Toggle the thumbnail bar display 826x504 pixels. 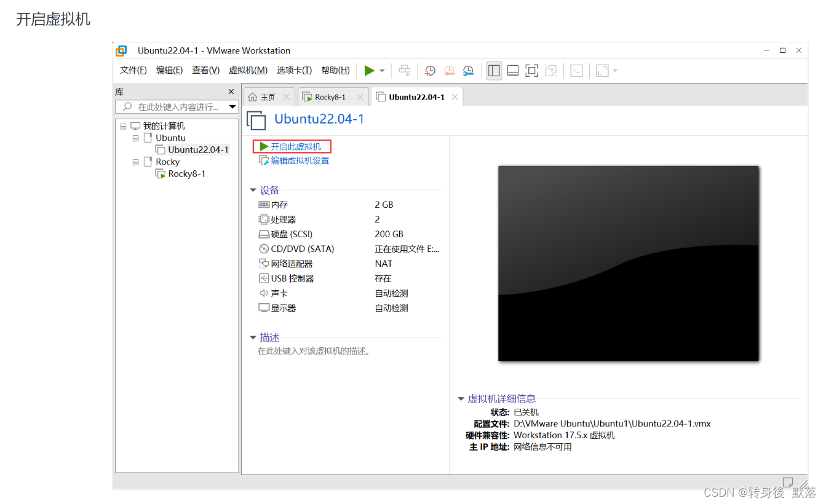[512, 70]
